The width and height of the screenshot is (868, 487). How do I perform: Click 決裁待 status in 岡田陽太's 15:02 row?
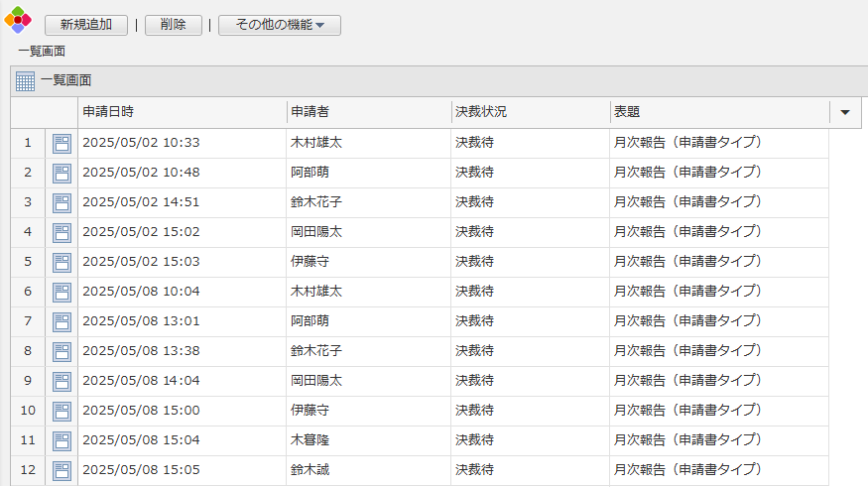pyautogui.click(x=474, y=232)
